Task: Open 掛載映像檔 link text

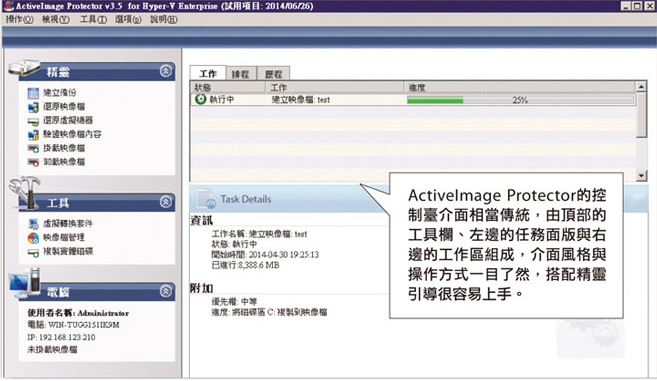Action: coord(64,148)
